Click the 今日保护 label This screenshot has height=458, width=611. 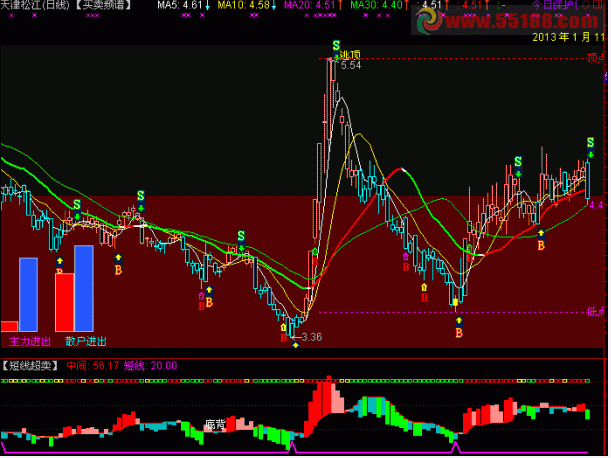pyautogui.click(x=555, y=5)
